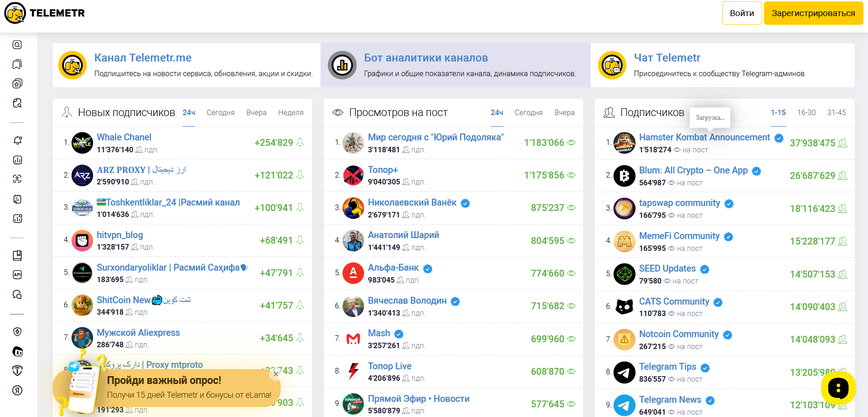The width and height of the screenshot is (868, 417).
Task: Close the survey popup banner
Action: pyautogui.click(x=276, y=374)
